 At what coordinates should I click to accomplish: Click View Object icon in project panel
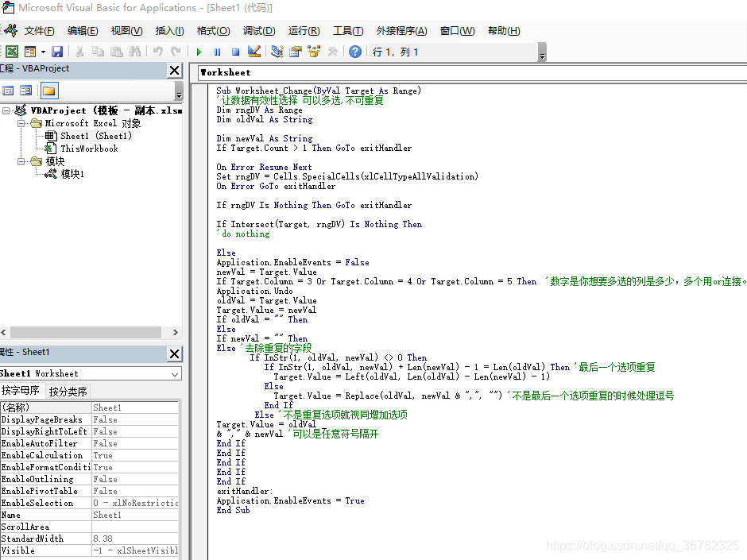coord(26,91)
